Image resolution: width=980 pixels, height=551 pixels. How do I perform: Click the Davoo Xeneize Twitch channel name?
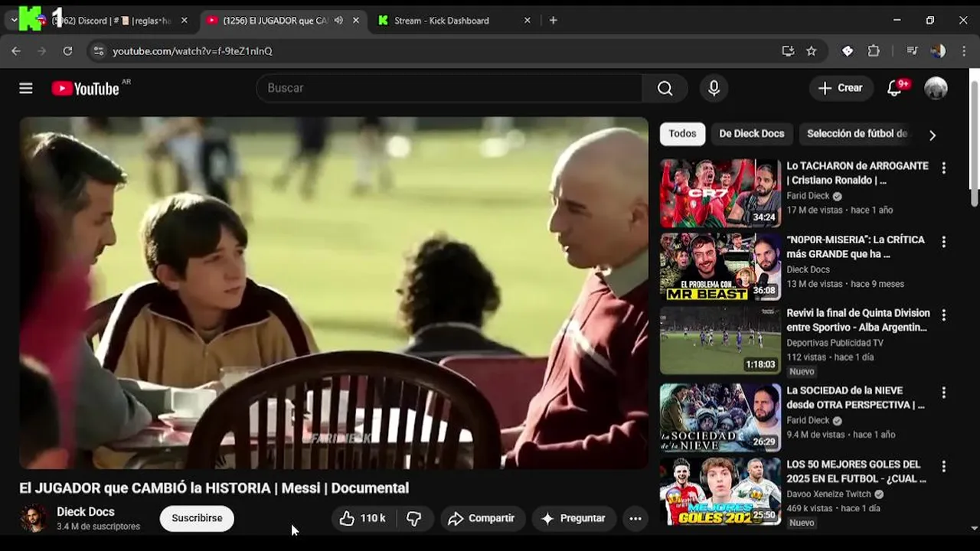coord(830,494)
